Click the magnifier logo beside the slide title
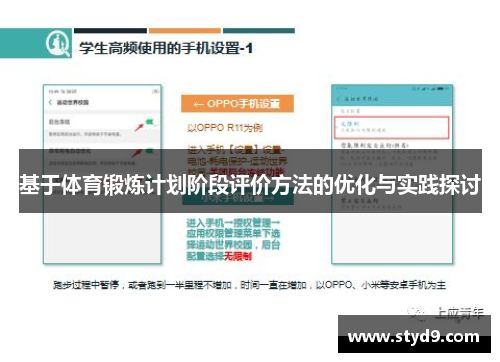 click(x=58, y=43)
